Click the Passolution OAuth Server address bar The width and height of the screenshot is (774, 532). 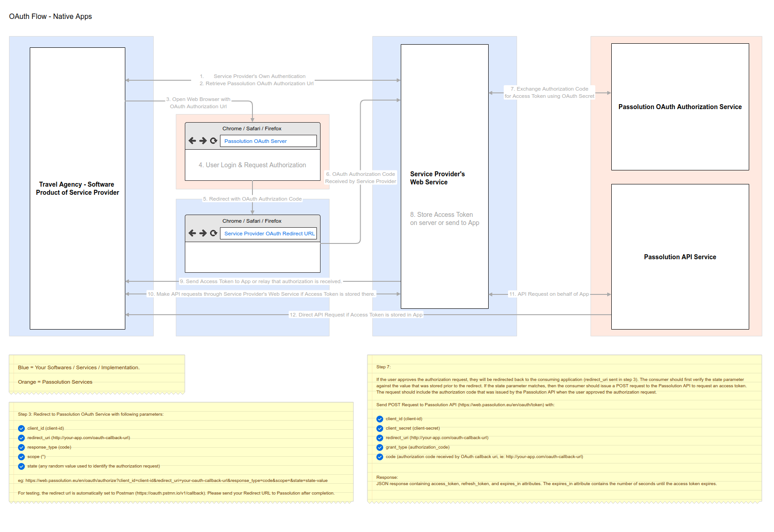(268, 141)
